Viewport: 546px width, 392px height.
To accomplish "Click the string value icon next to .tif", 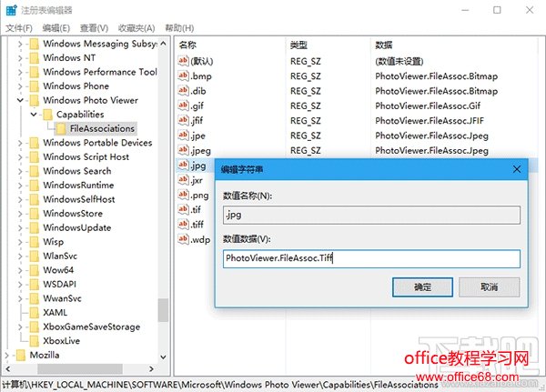I will (x=183, y=209).
